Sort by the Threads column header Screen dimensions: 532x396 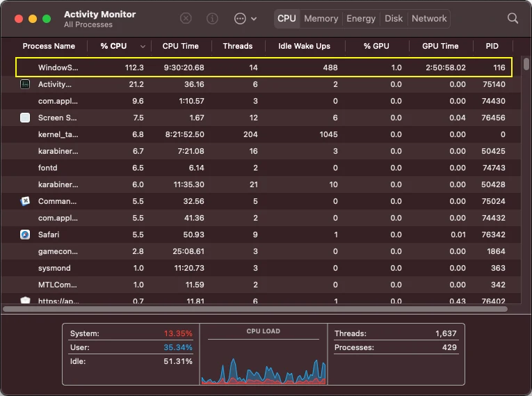[x=238, y=46]
